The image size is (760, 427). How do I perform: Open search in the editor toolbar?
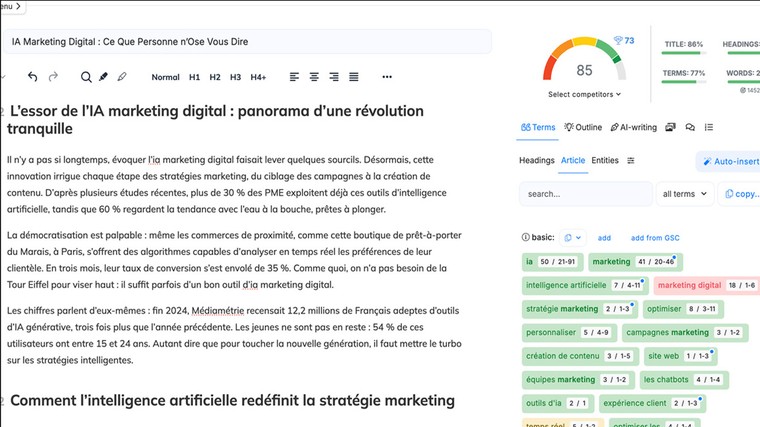(x=86, y=77)
